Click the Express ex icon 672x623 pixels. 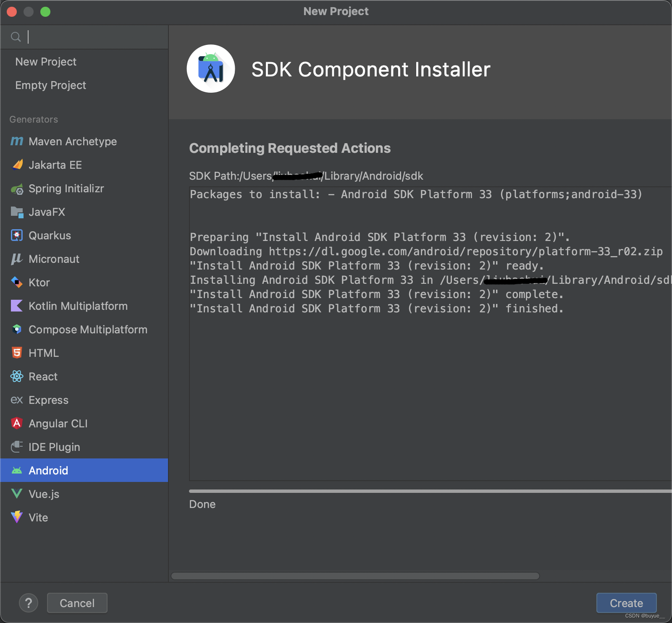(x=17, y=400)
